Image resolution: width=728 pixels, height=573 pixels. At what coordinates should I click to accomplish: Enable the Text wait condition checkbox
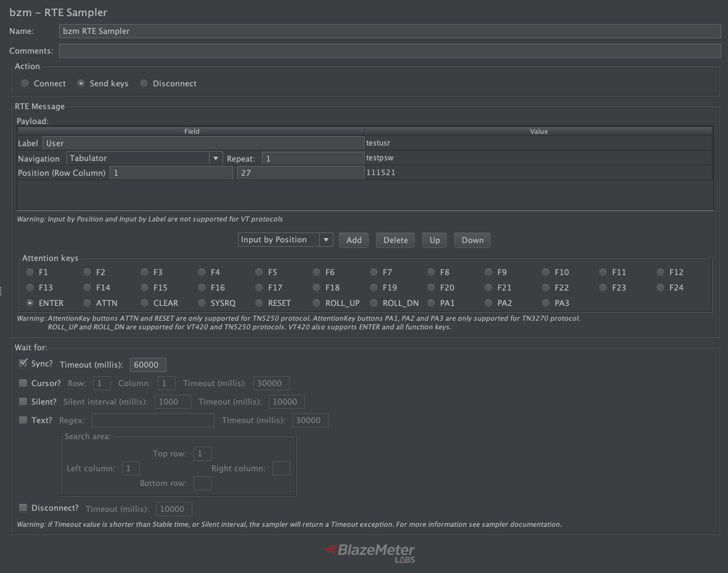[23, 420]
